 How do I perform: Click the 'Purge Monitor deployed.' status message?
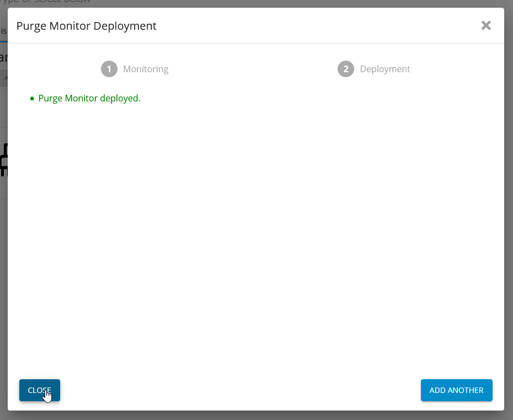click(x=89, y=98)
